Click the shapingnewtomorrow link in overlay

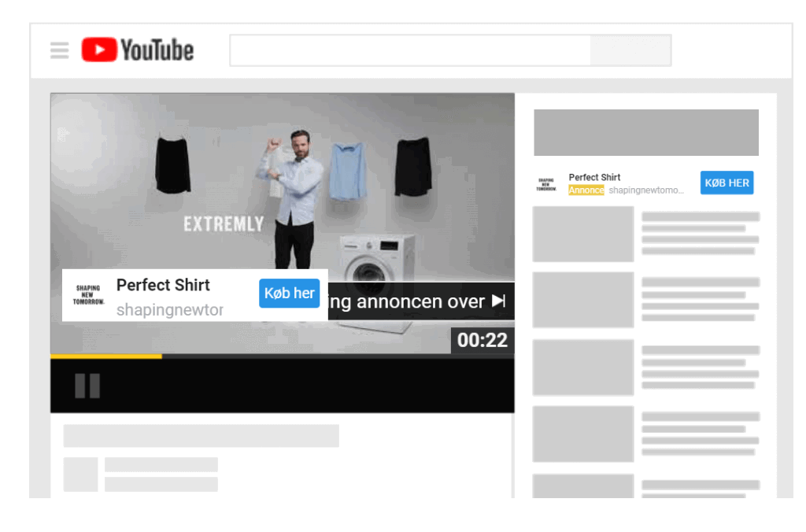tap(169, 310)
